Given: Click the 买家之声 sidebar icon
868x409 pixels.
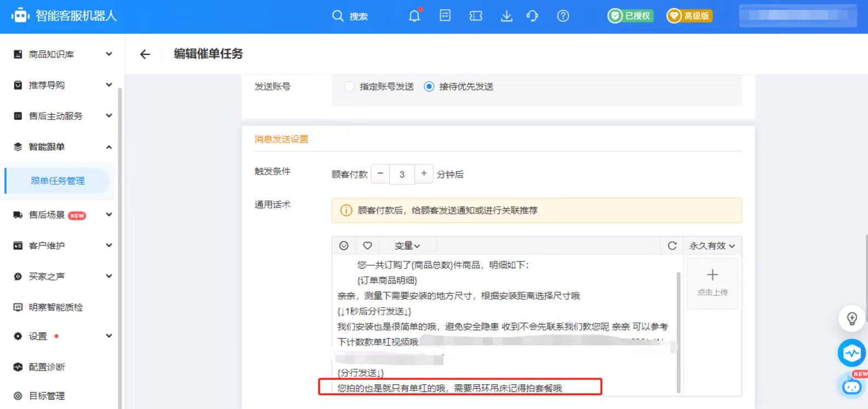Looking at the screenshot, I should click(x=18, y=276).
